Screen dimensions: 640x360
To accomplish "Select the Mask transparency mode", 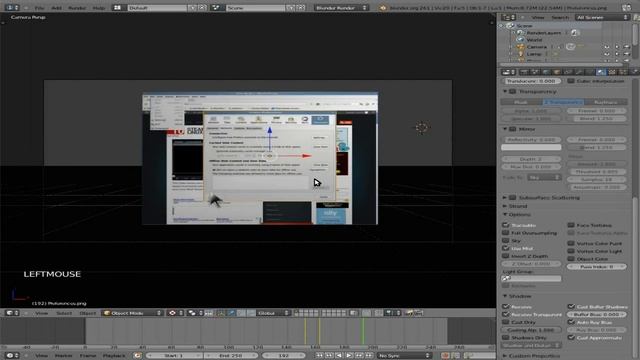I will coord(521,102).
